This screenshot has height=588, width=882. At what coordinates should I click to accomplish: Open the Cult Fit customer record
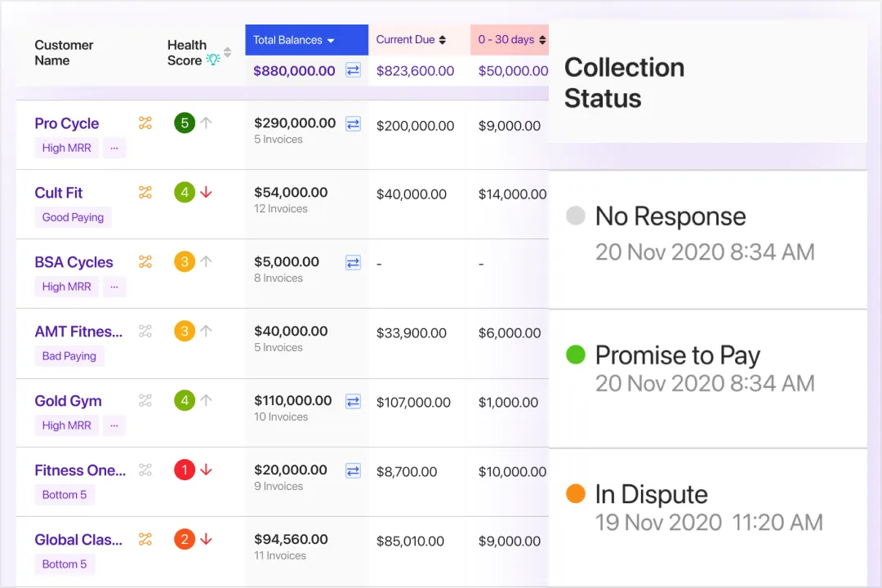58,193
